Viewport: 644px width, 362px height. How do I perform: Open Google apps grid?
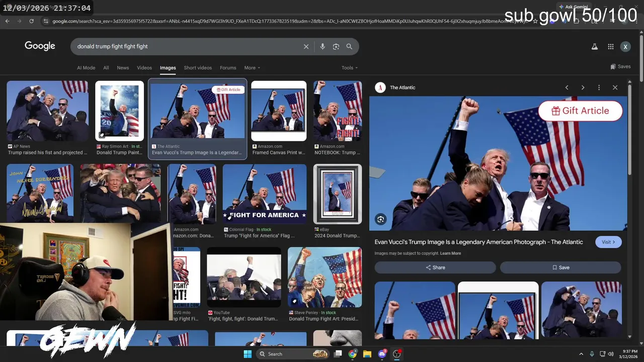click(610, 46)
